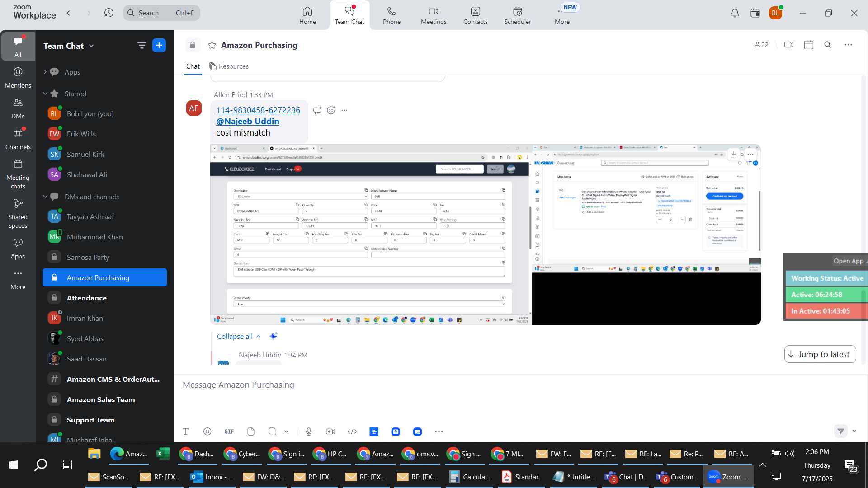The width and height of the screenshot is (868, 488).
Task: Open the Samosa Party channel
Action: (x=105, y=257)
